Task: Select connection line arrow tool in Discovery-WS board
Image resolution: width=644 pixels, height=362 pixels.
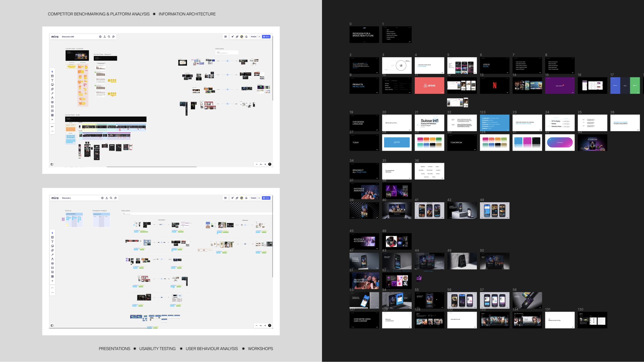Action: [52, 93]
